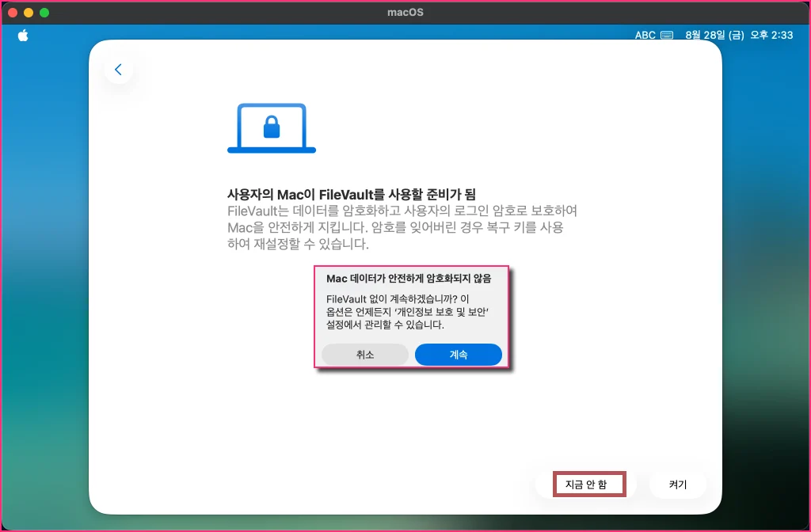
Task: Click the clock time 오후 2:33
Action: [x=771, y=35]
